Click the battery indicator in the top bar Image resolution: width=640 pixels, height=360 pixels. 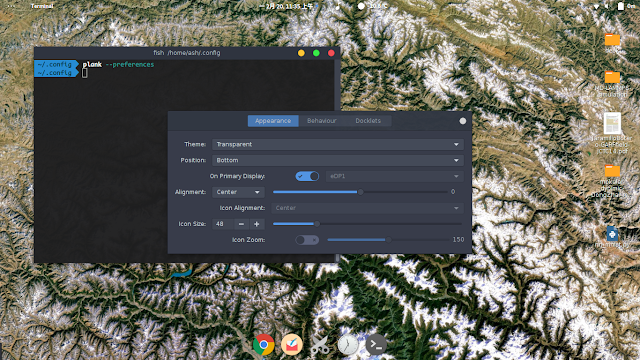coord(620,6)
